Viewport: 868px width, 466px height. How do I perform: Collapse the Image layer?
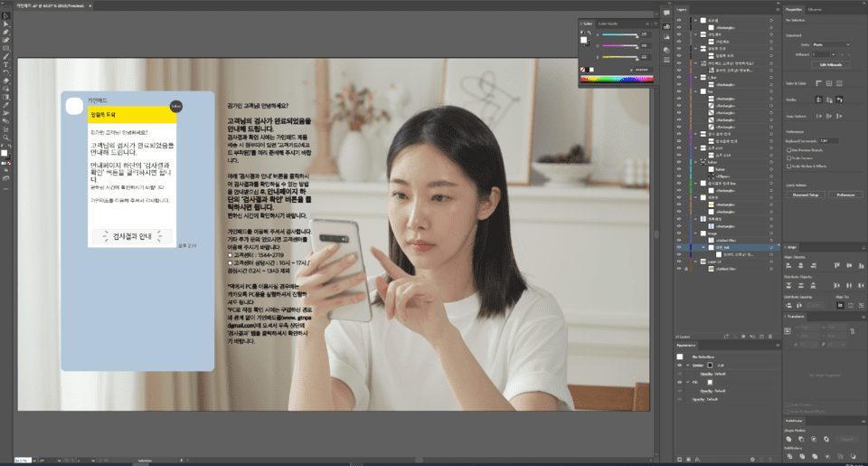click(x=695, y=233)
